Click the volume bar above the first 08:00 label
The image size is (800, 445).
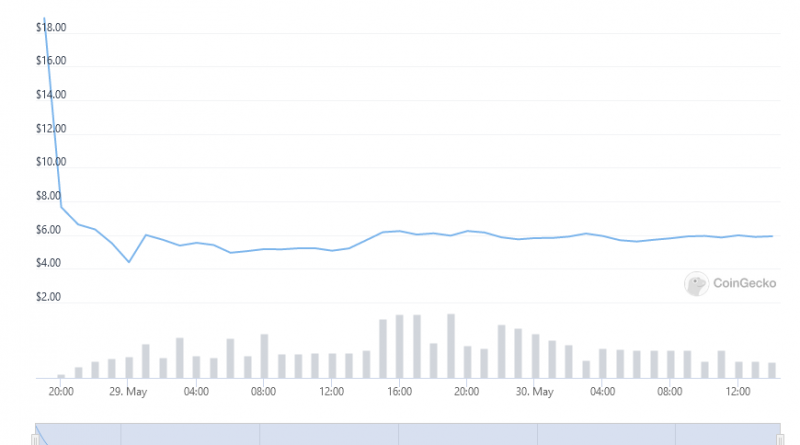pos(264,355)
